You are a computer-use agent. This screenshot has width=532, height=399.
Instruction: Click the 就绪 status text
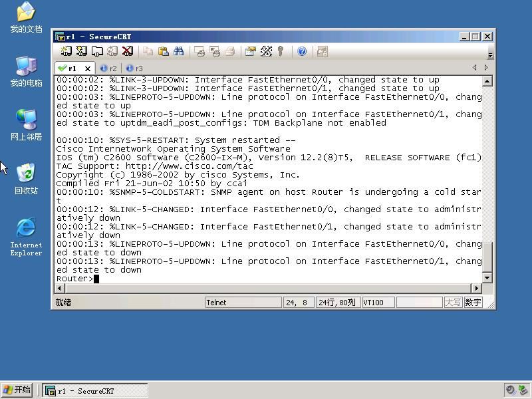(x=63, y=303)
